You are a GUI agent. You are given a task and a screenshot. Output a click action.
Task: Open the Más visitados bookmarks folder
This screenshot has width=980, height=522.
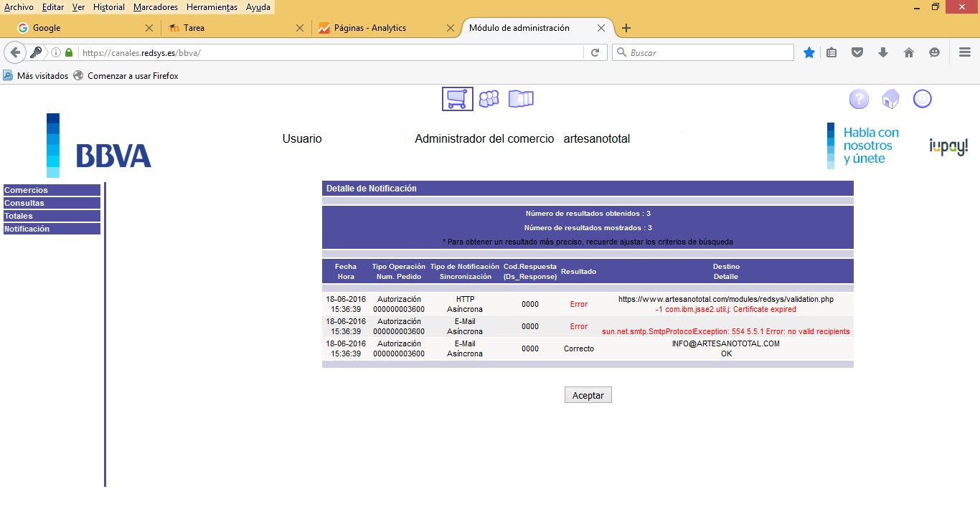pos(36,75)
